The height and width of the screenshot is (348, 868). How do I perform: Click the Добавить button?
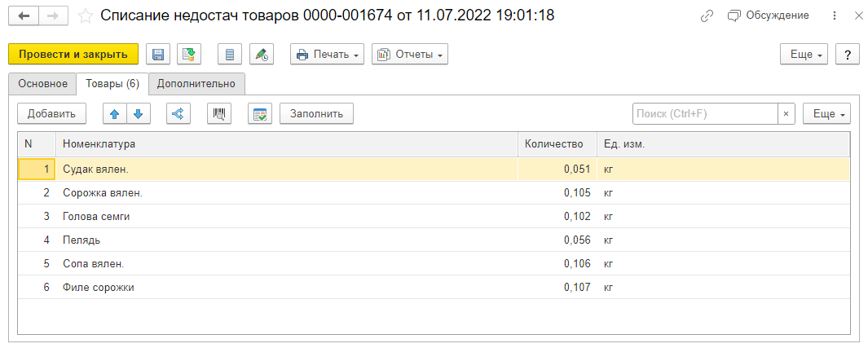click(51, 114)
